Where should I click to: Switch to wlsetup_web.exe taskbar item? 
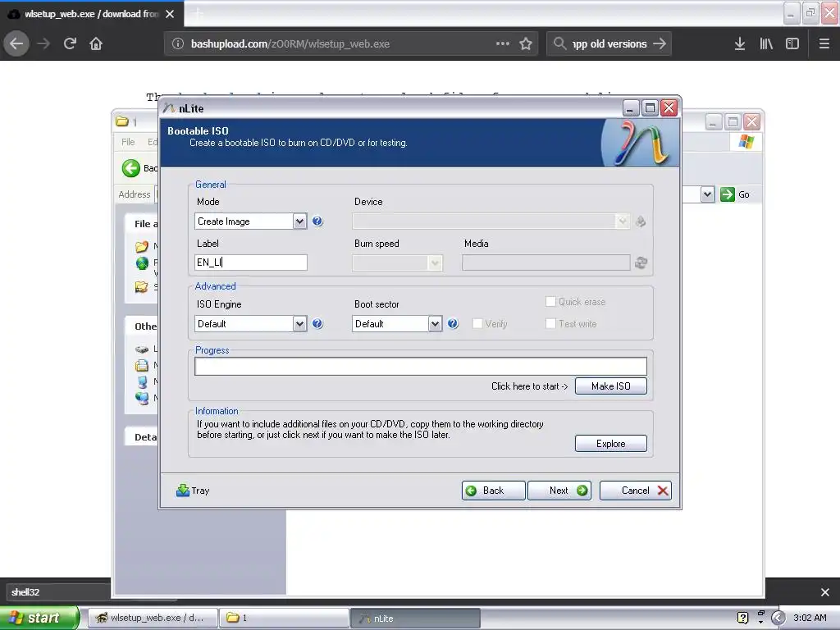[x=152, y=618]
